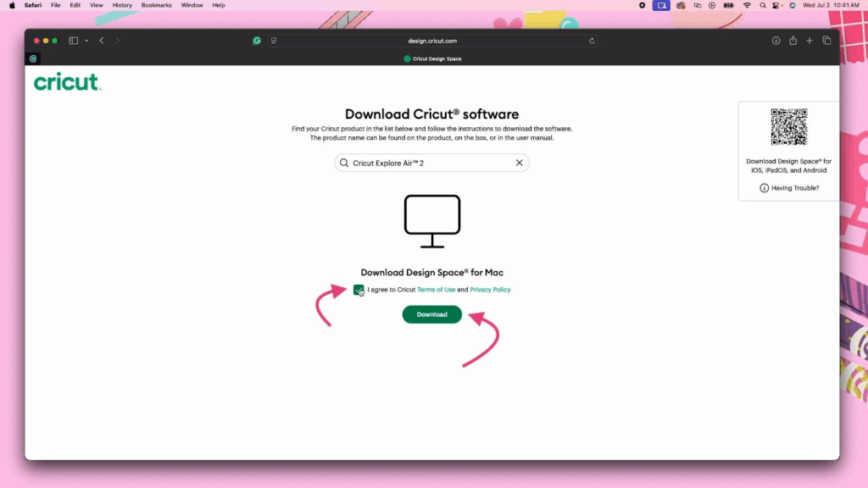The height and width of the screenshot is (488, 868).
Task: Click the battery status icon
Action: coord(728,6)
